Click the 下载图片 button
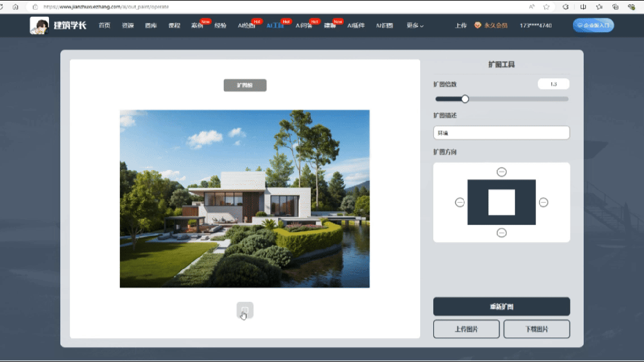The height and width of the screenshot is (362, 644). click(x=537, y=329)
